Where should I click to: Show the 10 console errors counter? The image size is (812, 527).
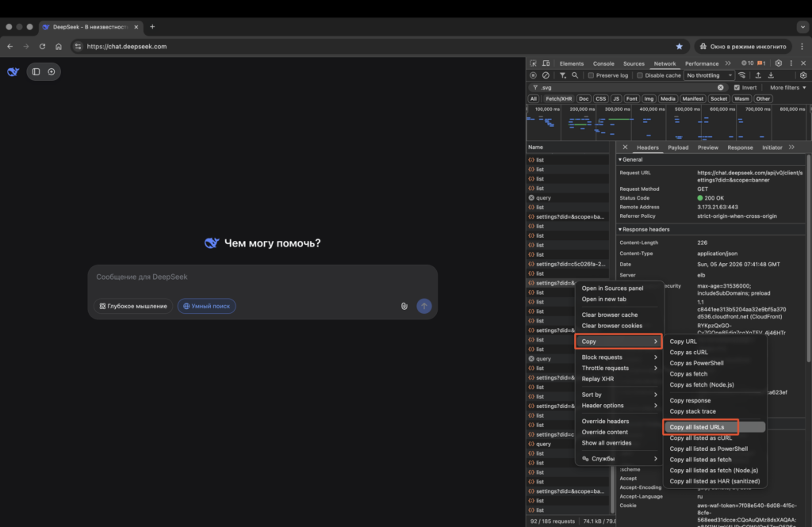[747, 63]
